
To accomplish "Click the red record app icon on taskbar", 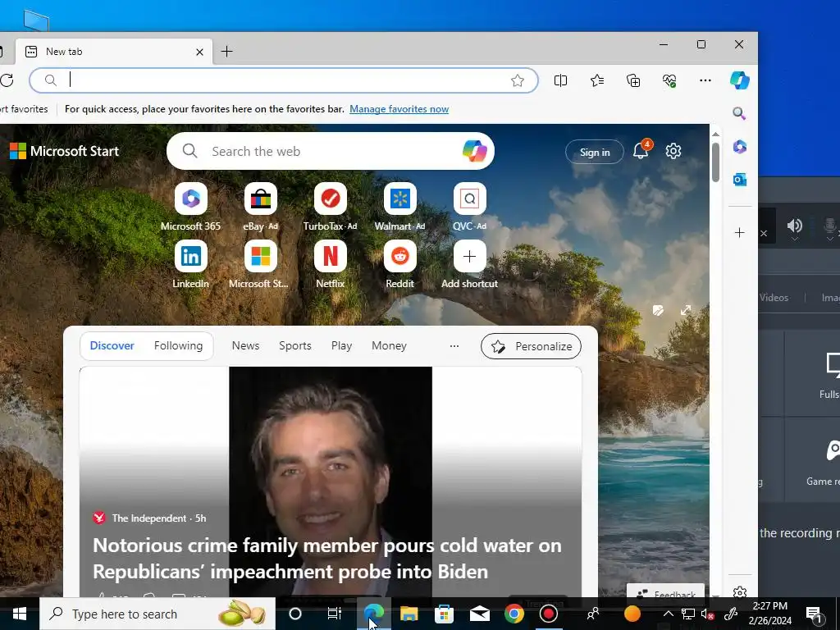I will point(549,614).
